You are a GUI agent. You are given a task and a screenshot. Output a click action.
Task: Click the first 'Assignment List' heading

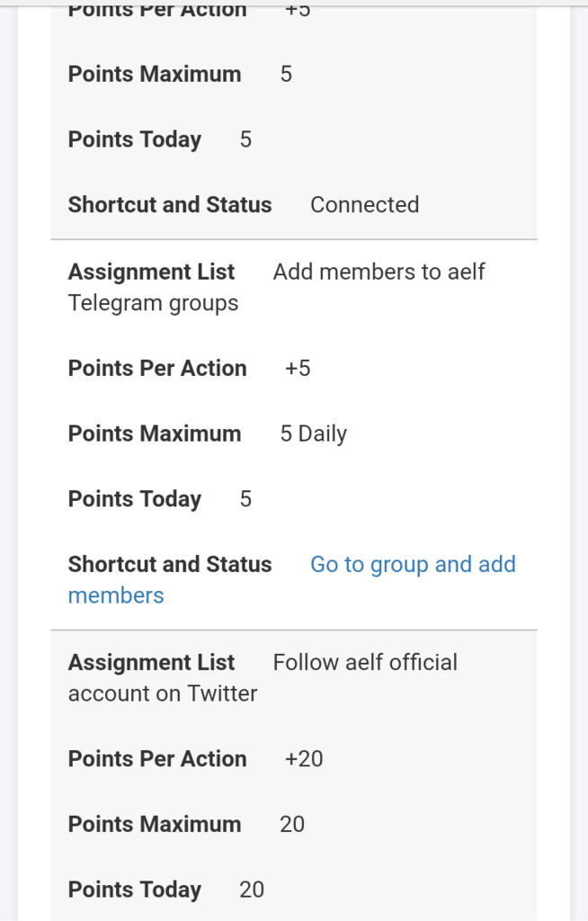click(x=151, y=272)
